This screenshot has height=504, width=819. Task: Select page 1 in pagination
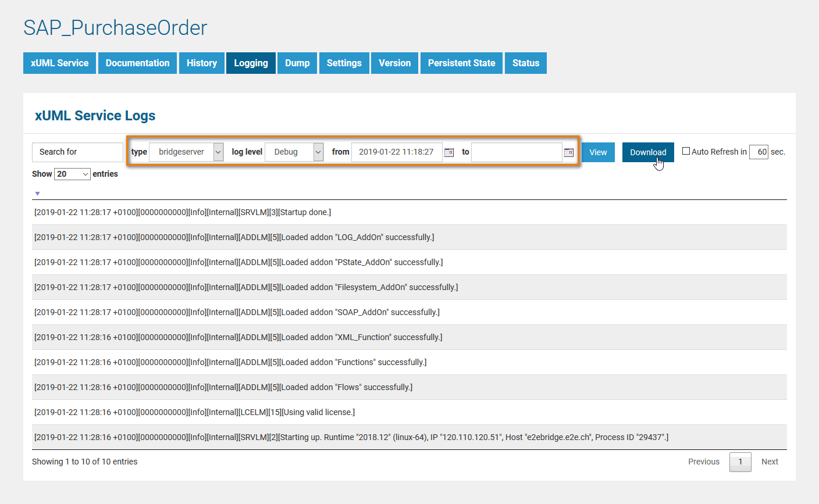[x=740, y=462]
